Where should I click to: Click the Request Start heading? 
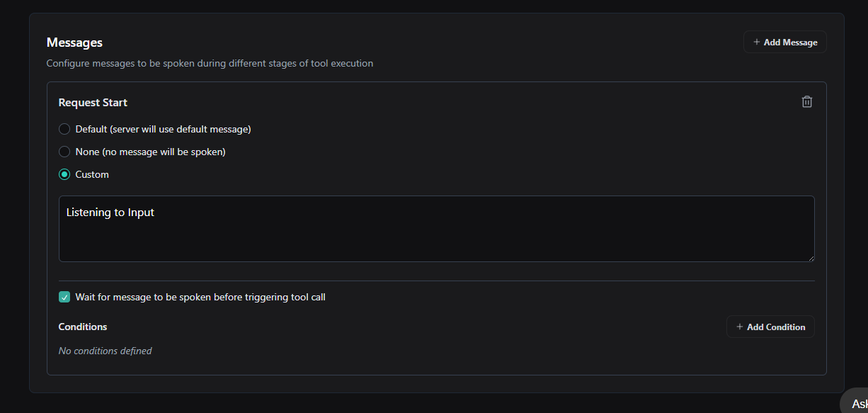click(x=93, y=103)
